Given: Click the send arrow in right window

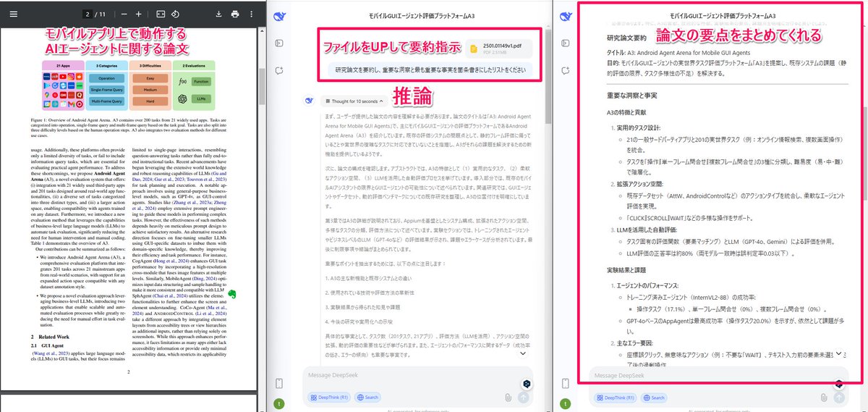Looking at the screenshot, I should click(x=839, y=397).
